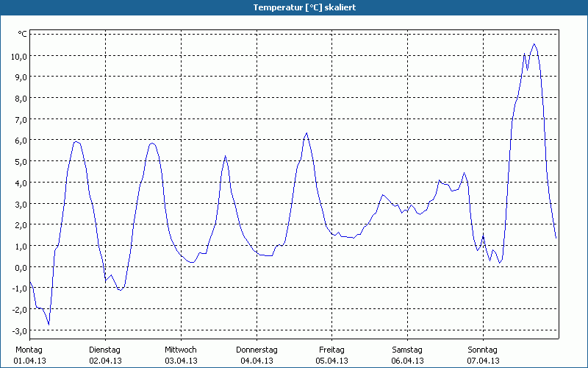Select the Montag day label
The image size is (588, 368).
pos(29,350)
